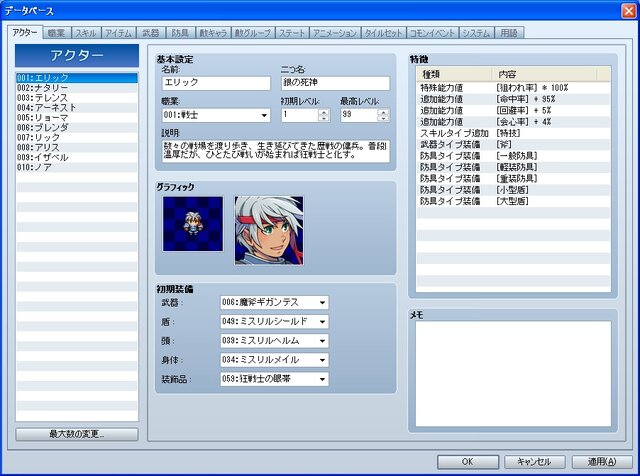The height and width of the screenshot is (476, 640).
Task: Select actor 002:ナタリー in the list
Action: (76, 88)
